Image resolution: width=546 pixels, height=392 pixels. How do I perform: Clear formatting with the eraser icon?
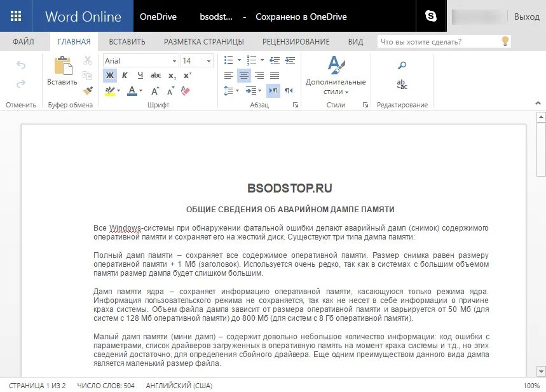(x=186, y=91)
